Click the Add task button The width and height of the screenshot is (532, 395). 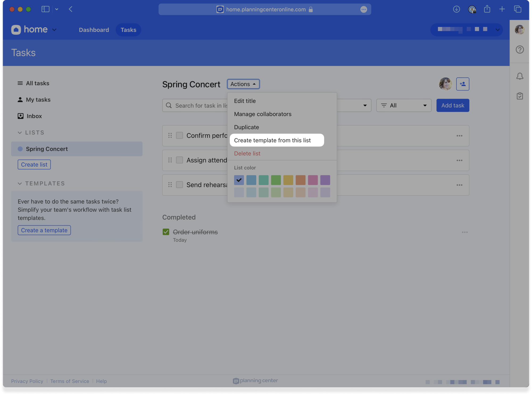click(452, 106)
